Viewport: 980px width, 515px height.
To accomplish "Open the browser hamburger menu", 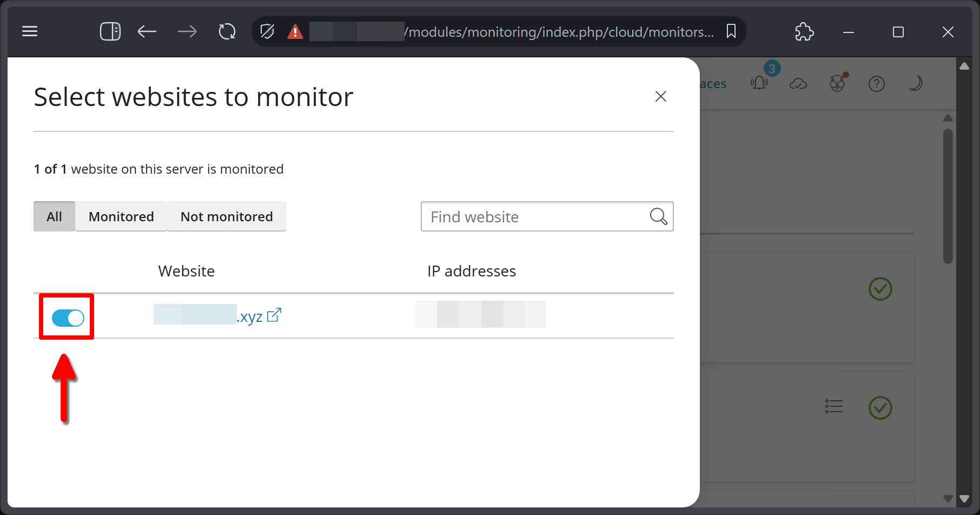I will coord(30,31).
